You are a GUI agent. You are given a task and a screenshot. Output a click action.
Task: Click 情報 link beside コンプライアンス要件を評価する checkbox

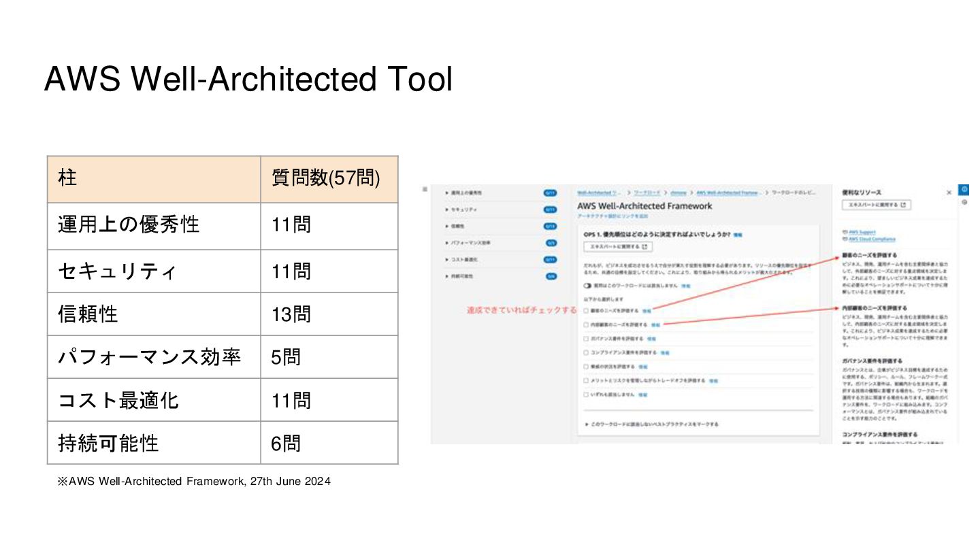click(x=664, y=352)
